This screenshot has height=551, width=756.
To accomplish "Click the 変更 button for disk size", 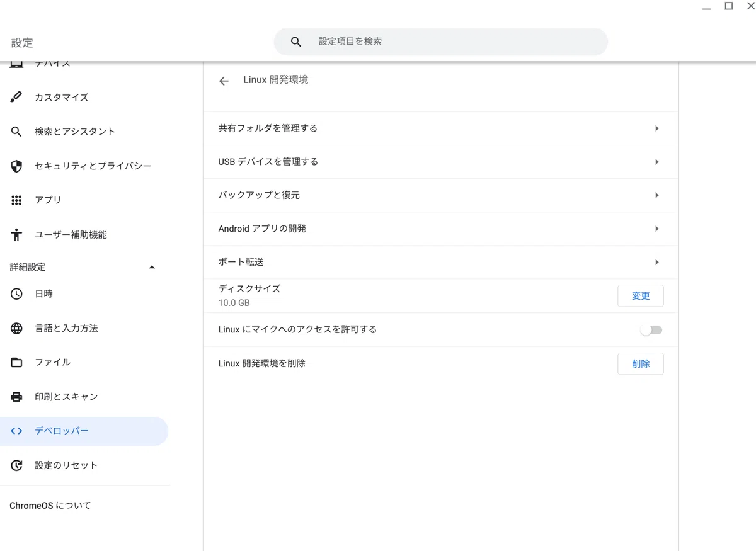I will (x=641, y=296).
